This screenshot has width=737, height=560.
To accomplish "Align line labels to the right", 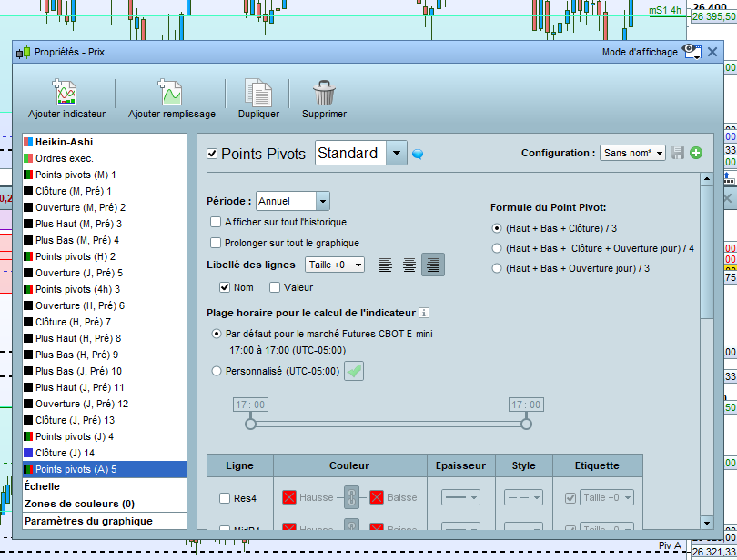I will pos(433,265).
